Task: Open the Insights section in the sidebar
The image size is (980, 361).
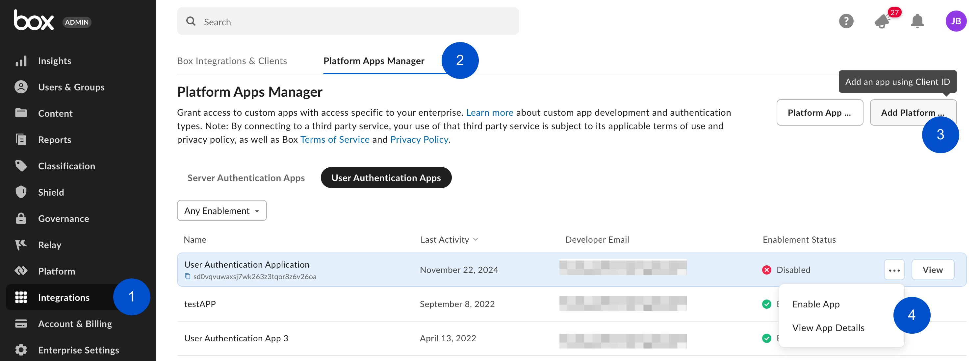Action: 54,60
